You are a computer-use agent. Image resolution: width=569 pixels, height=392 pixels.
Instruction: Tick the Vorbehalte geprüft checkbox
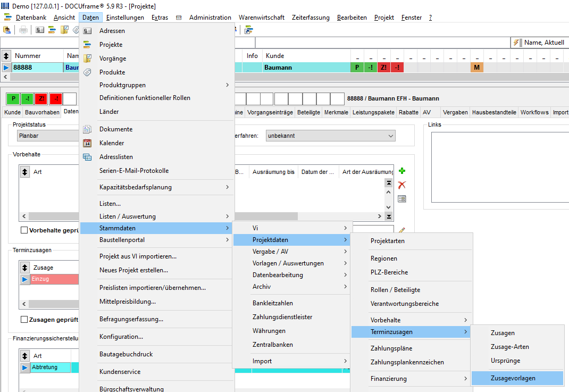[24, 230]
